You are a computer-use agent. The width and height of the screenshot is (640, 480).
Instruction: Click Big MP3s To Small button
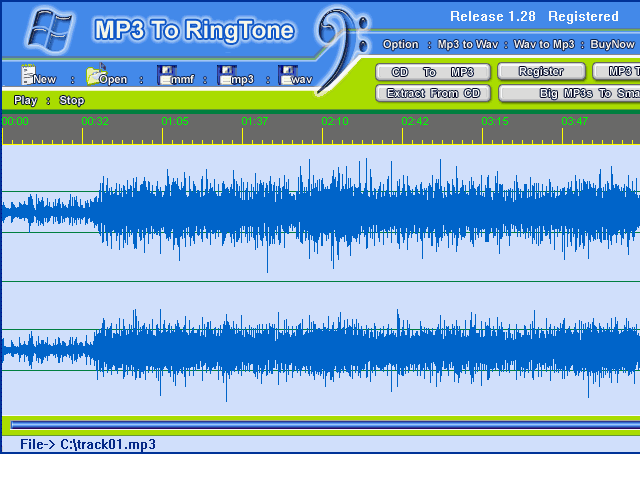[569, 93]
